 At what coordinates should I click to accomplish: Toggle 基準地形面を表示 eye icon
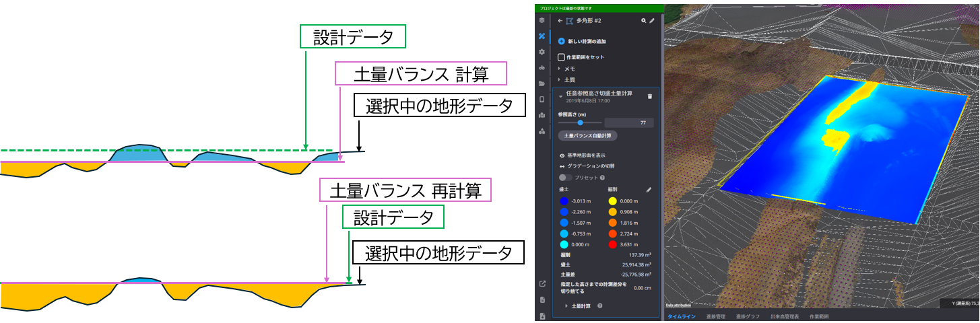point(562,155)
